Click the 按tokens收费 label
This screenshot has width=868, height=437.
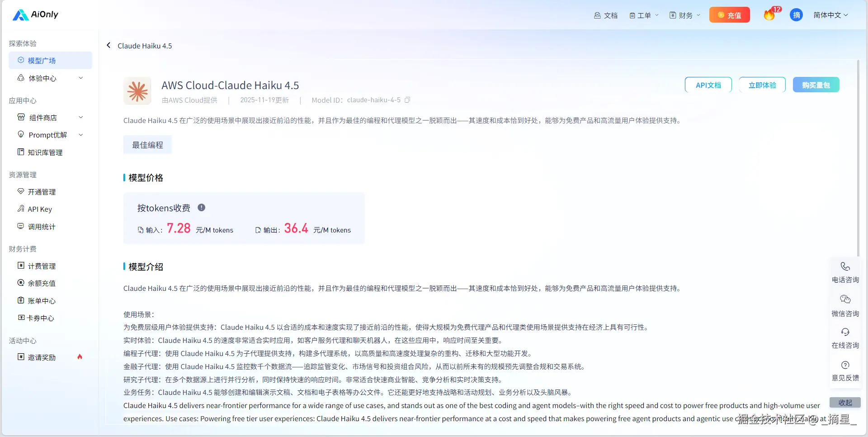(x=164, y=208)
